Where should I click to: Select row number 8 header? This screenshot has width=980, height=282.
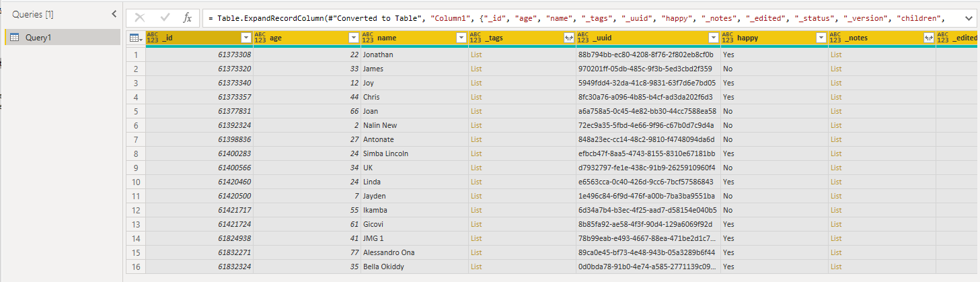coord(135,153)
